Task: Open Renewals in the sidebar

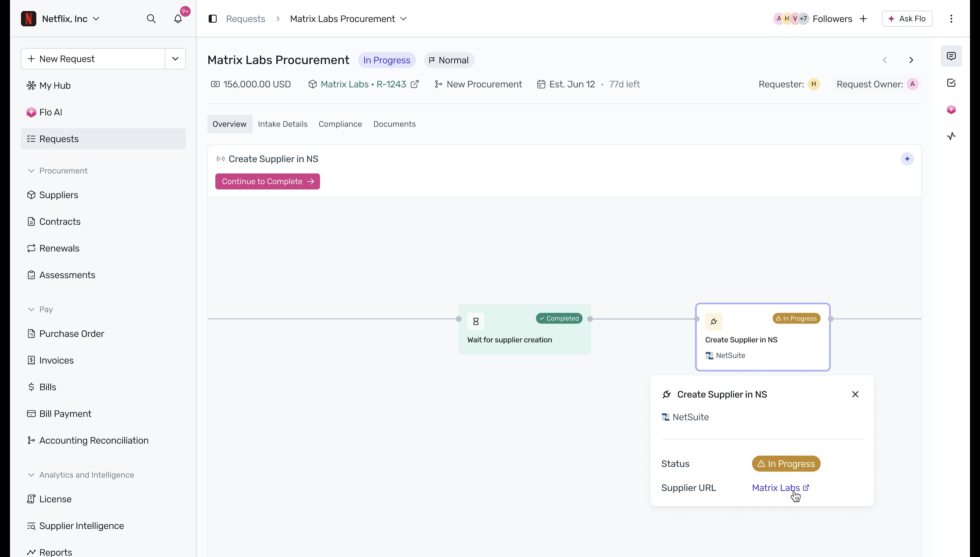Action: pyautogui.click(x=103, y=248)
